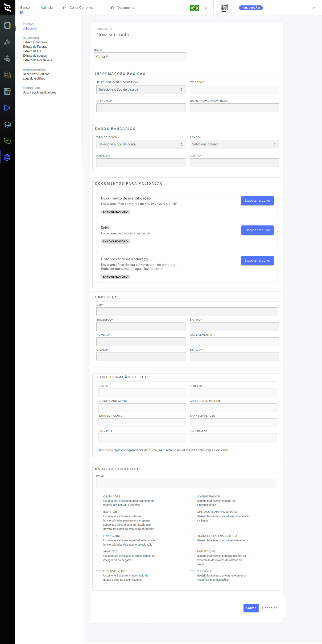This screenshot has width=322, height=644.
Task: Tick Operações Apenas Leitura checkbox
Action: (x=192, y=513)
